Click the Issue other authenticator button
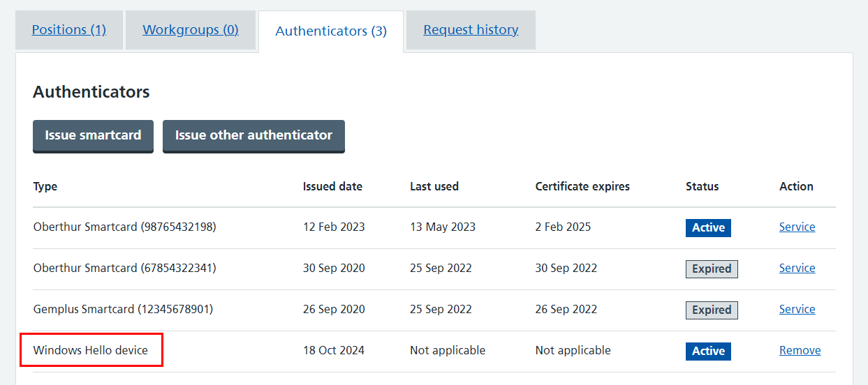Image resolution: width=868 pixels, height=385 pixels. click(x=253, y=135)
